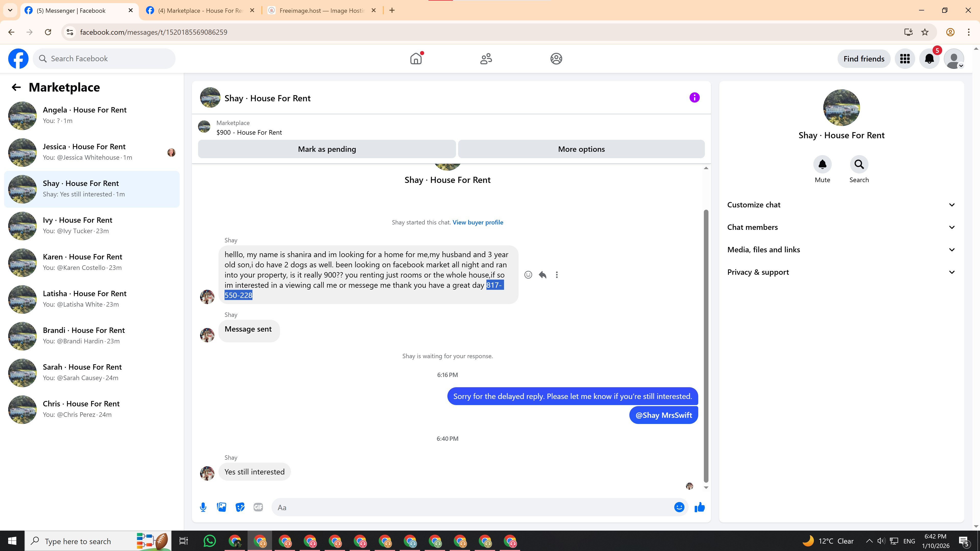Viewport: 980px width, 551px height.
Task: Switch to Marketplace House For Rent tab
Action: [200, 10]
